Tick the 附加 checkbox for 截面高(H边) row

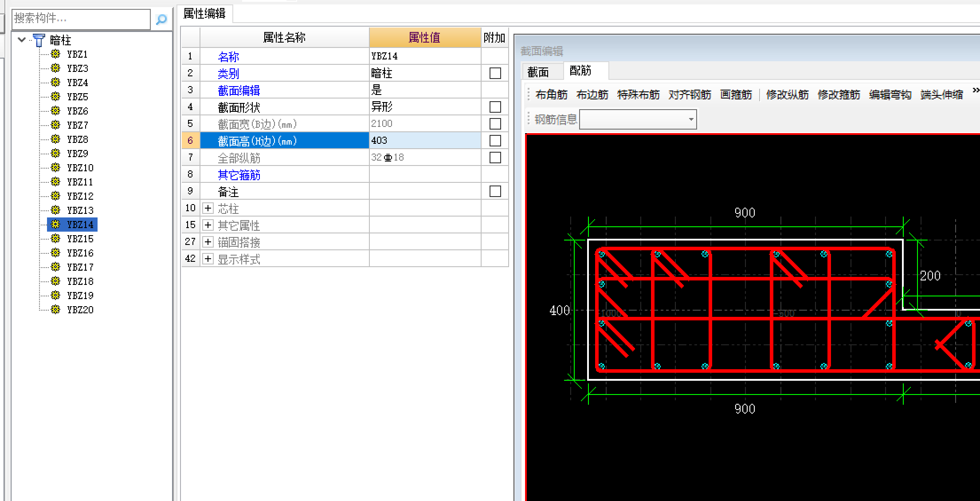coord(495,141)
